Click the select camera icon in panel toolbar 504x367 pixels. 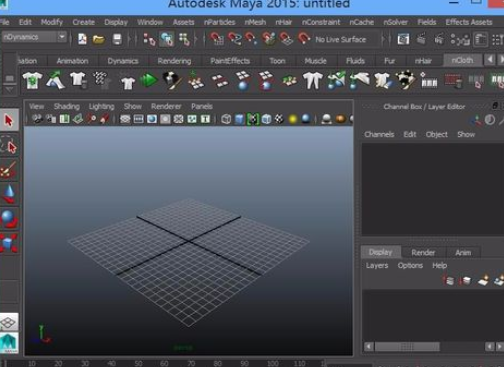[x=37, y=119]
